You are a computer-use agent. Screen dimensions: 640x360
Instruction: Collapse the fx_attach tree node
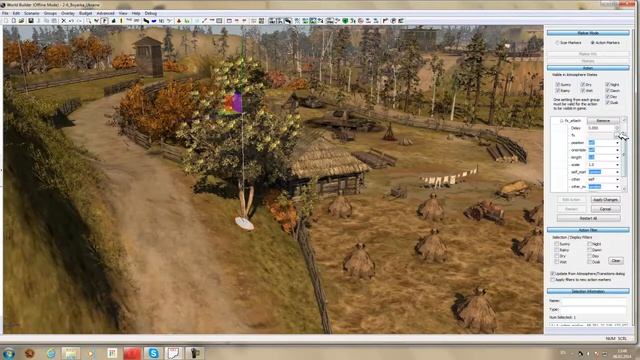tap(562, 121)
